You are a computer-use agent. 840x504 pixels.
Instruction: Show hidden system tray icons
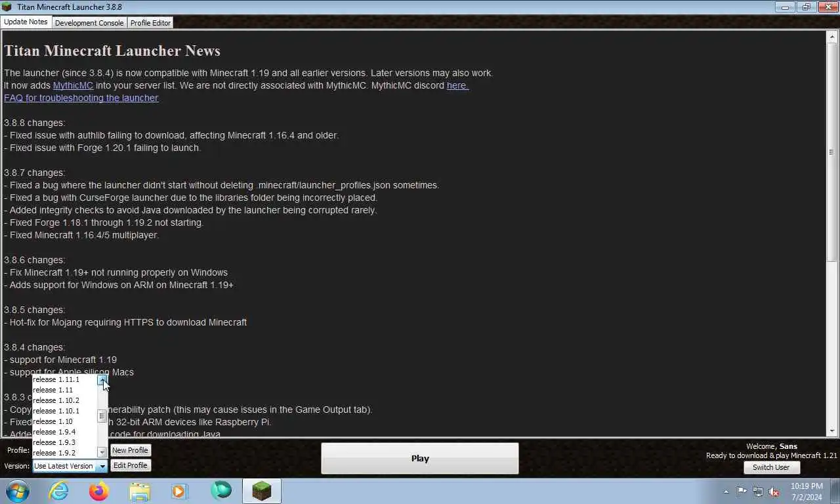[726, 492]
